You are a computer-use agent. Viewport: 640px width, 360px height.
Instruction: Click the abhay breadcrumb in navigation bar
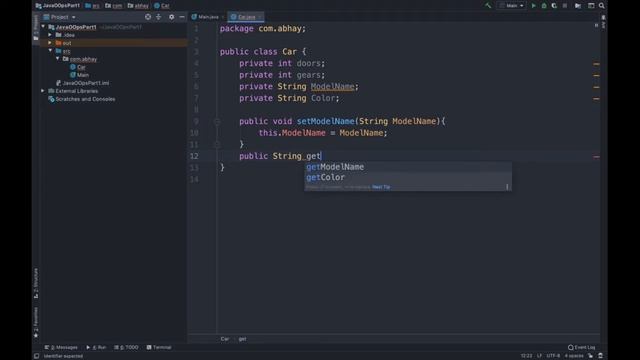point(138,6)
